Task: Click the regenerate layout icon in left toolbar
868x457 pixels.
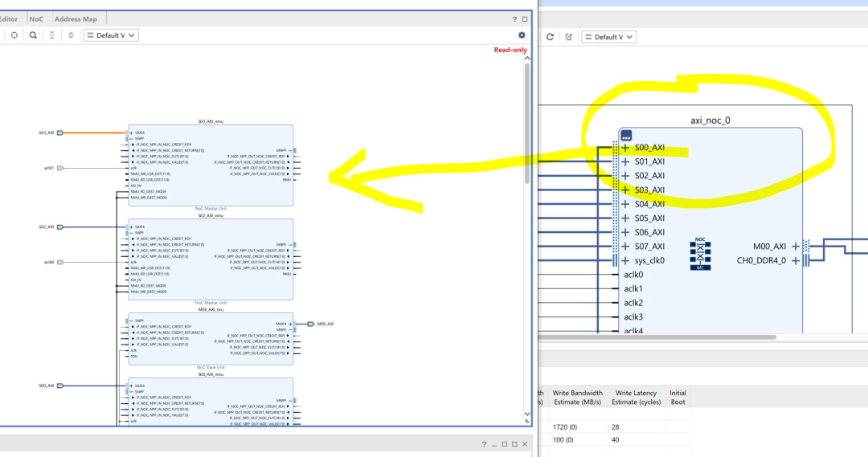Action: pos(14,35)
